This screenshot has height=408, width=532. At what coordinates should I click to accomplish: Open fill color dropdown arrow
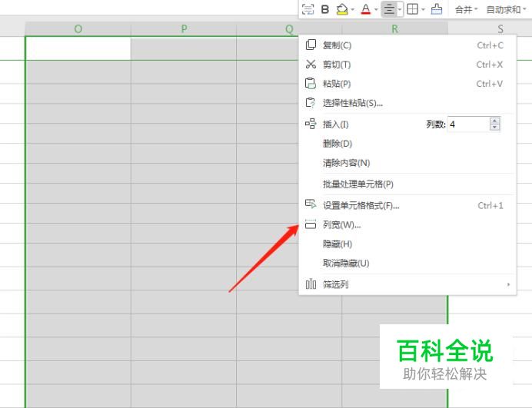(x=353, y=9)
